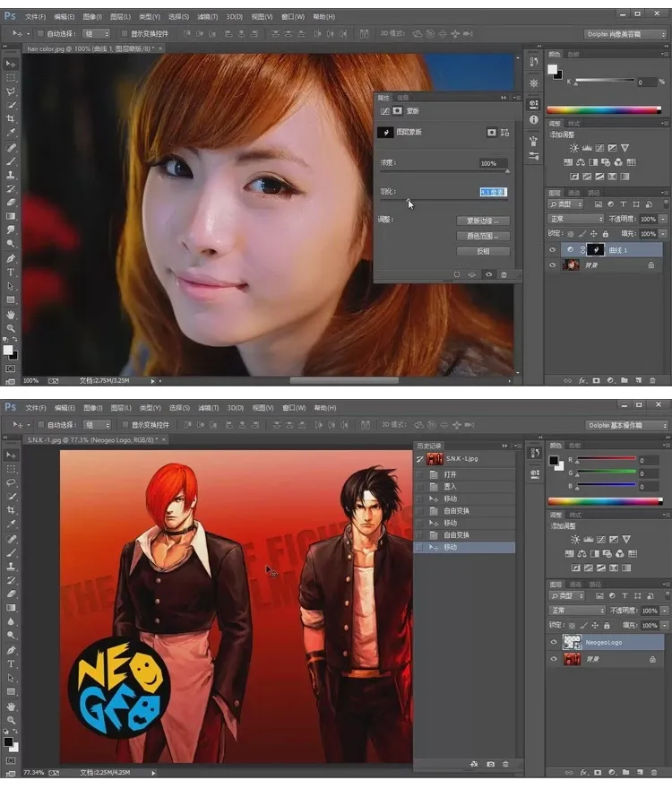Image resolution: width=672 pixels, height=789 pixels.
Task: Enable 显示变换控件 checkbox in S.N.K -1.jpg window
Action: [125, 425]
